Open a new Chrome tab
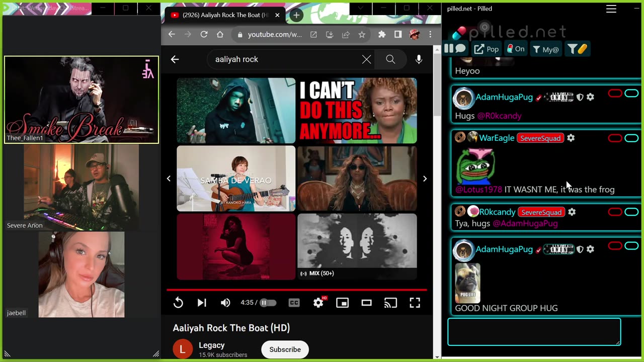This screenshot has height=362, width=644. tap(296, 15)
